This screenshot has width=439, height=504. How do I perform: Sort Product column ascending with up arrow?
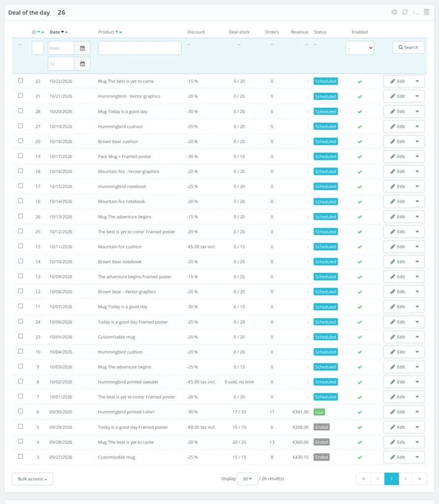121,32
